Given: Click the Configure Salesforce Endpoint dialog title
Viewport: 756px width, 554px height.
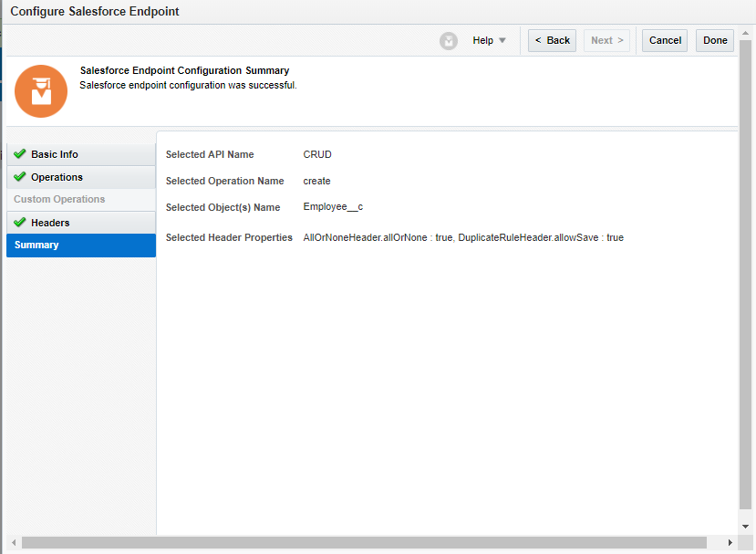Looking at the screenshot, I should [95, 12].
